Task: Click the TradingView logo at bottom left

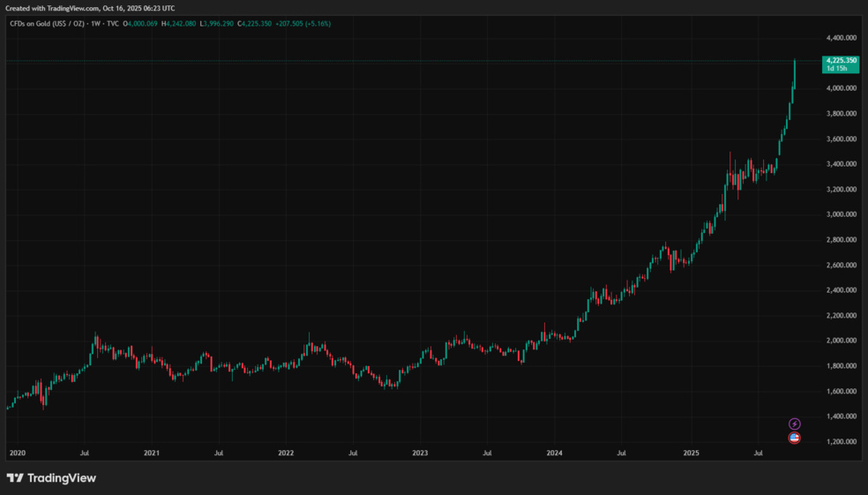Action: pyautogui.click(x=51, y=478)
